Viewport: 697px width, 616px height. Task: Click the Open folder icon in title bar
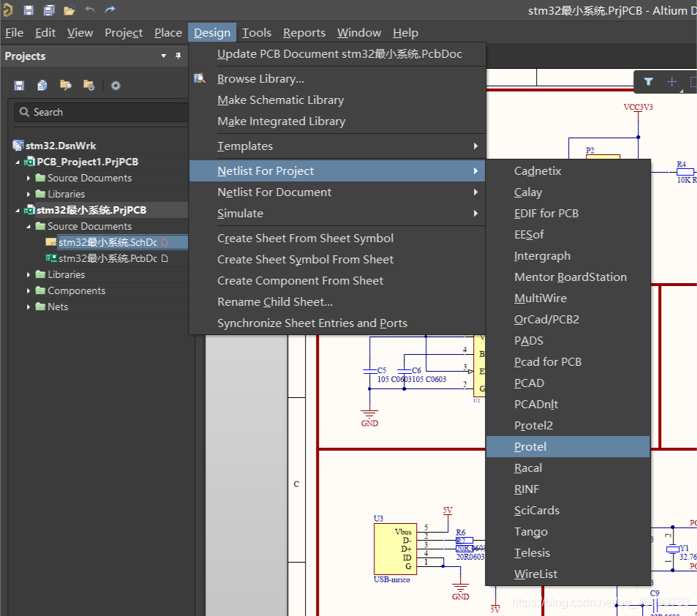click(69, 10)
